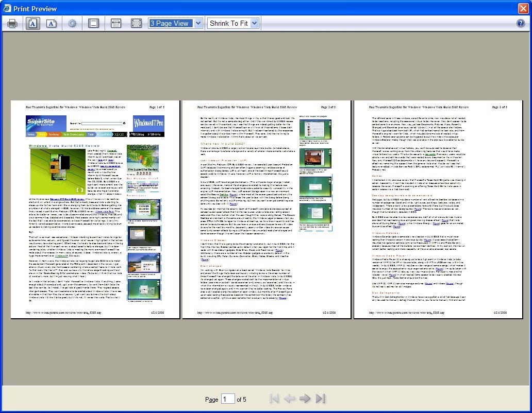The height and width of the screenshot is (413, 532).
Task: Close the Print Preview window
Action: [523, 8]
